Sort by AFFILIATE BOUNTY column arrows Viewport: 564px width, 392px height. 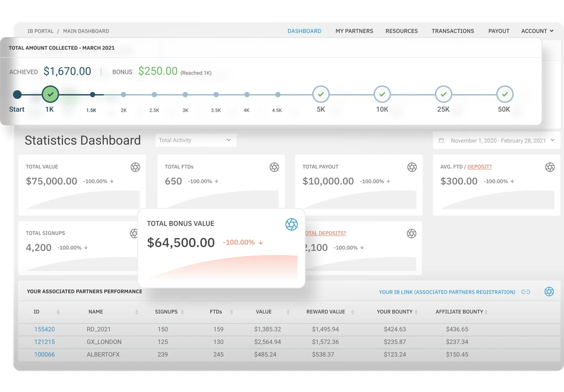click(x=486, y=312)
